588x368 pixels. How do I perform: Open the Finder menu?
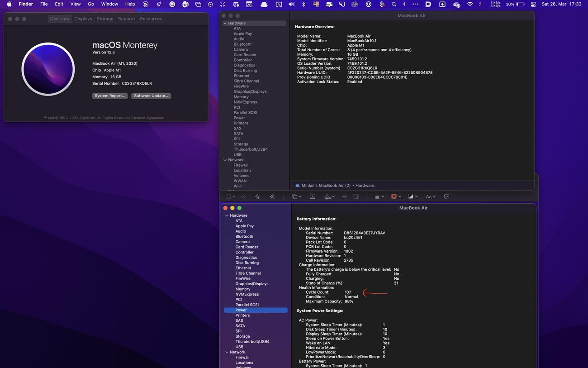tap(26, 4)
